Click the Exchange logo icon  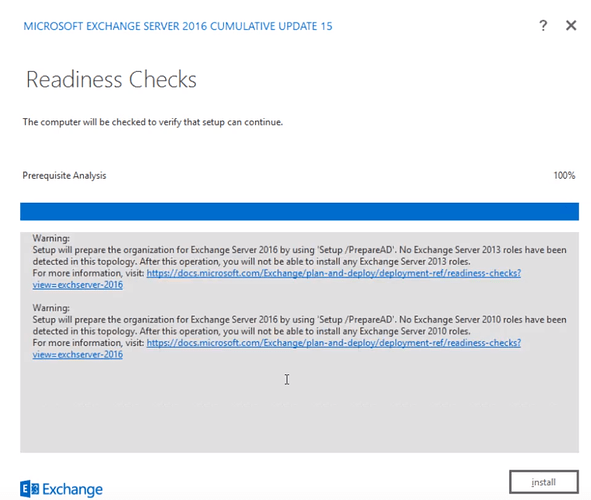pyautogui.click(x=29, y=489)
